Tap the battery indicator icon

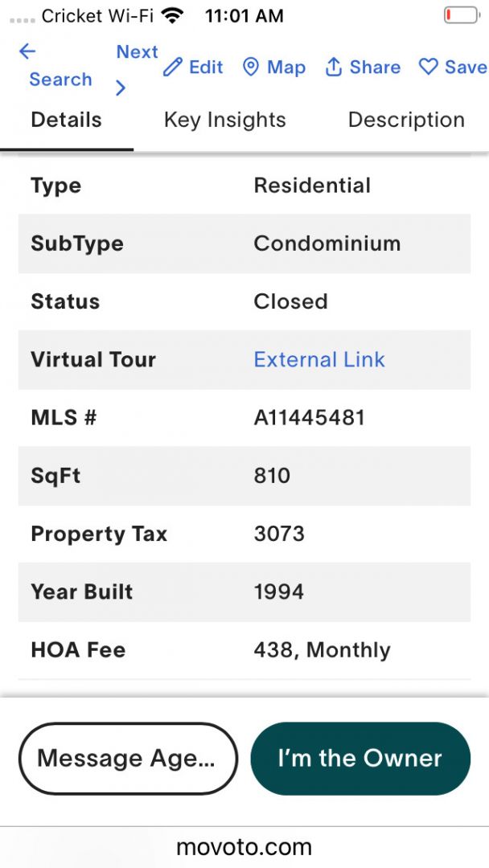pyautogui.click(x=461, y=15)
